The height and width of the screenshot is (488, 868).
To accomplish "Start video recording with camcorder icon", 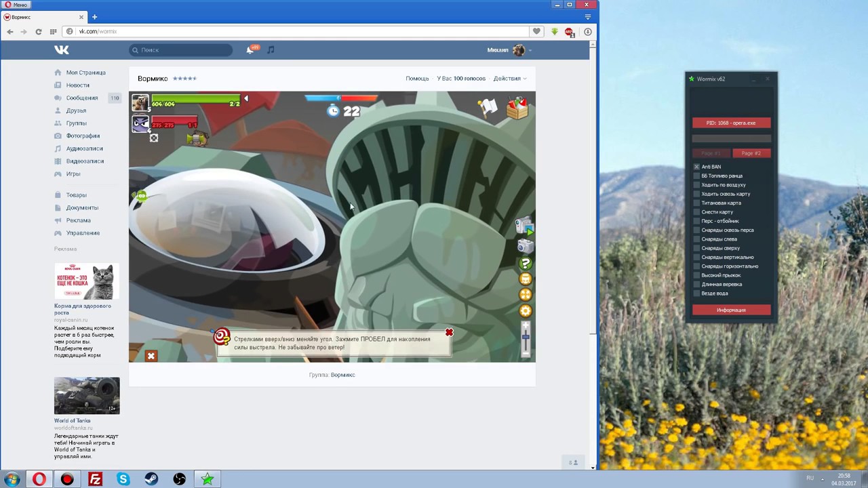I will click(x=524, y=226).
